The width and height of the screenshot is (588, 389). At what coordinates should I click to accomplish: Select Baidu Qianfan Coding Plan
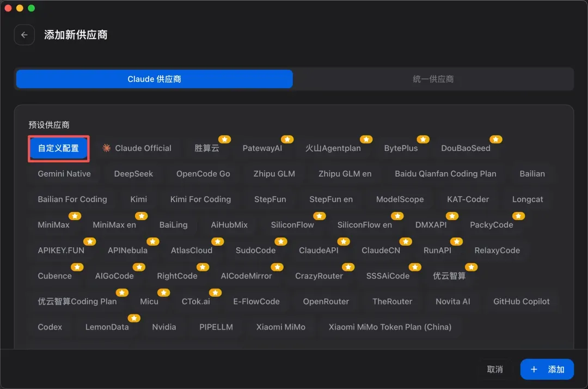[445, 174]
